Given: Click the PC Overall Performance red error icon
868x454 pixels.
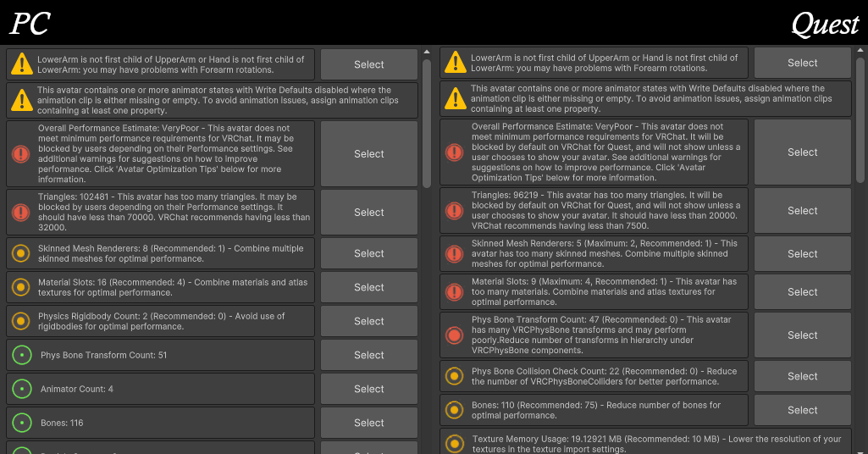Looking at the screenshot, I should pos(21,153).
